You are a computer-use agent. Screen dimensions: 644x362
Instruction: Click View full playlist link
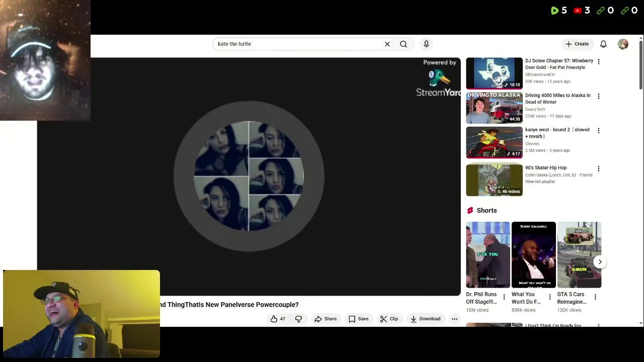coord(540,182)
